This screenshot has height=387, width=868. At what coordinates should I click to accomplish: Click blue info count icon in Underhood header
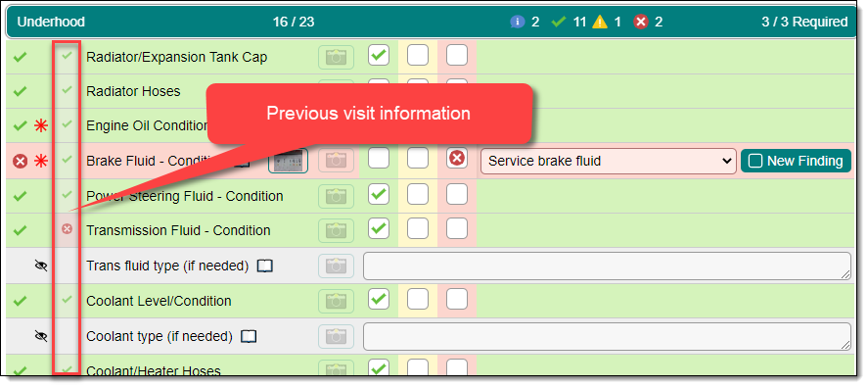(518, 22)
